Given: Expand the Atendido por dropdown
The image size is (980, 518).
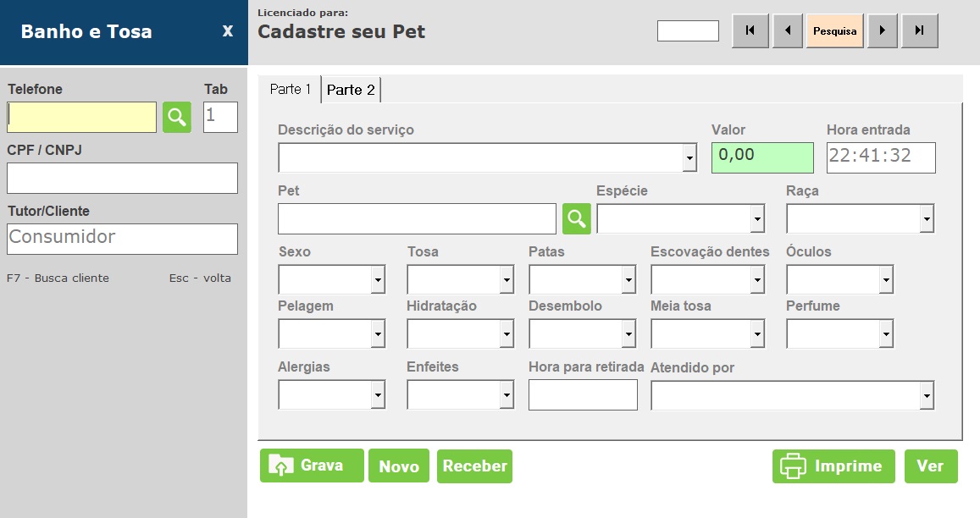Looking at the screenshot, I should coord(927,395).
